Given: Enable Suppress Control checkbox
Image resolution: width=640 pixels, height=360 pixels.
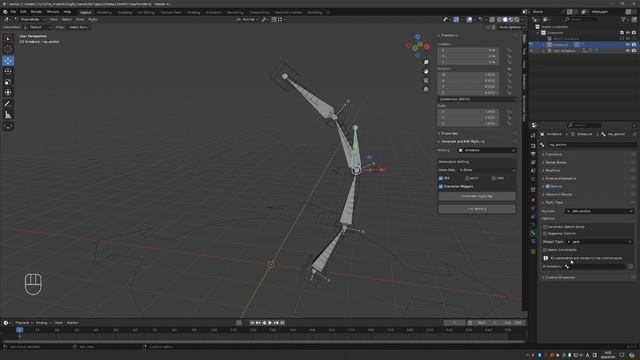Looking at the screenshot, I should [x=545, y=233].
